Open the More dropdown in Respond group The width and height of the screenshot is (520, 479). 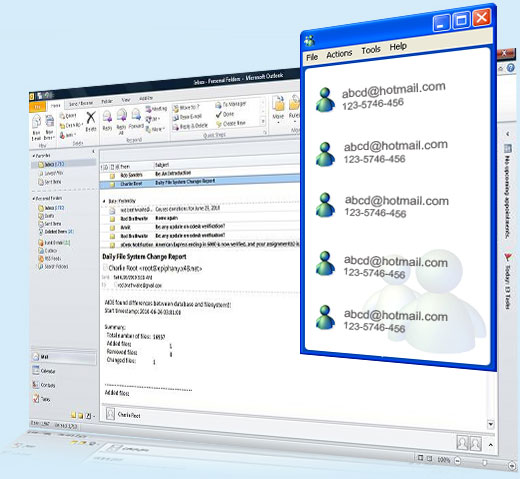pos(155,129)
